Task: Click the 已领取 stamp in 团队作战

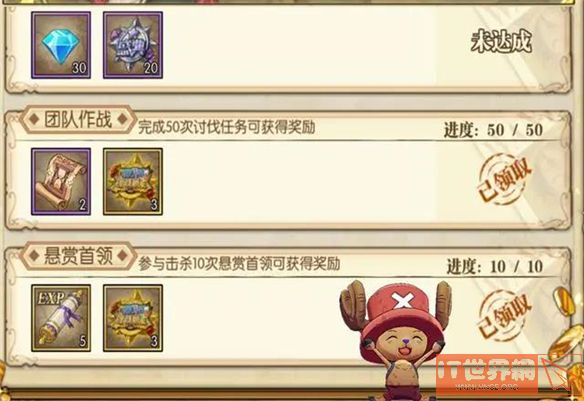Action: (505, 179)
